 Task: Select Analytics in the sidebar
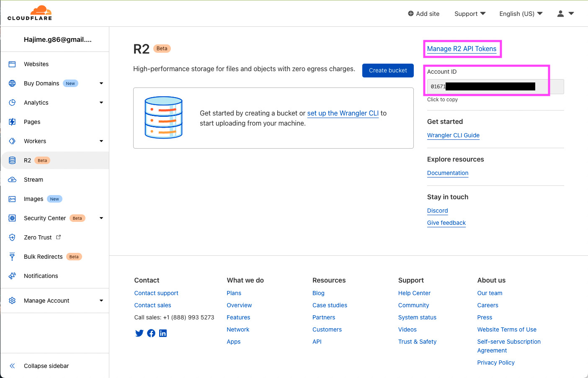pos(36,103)
